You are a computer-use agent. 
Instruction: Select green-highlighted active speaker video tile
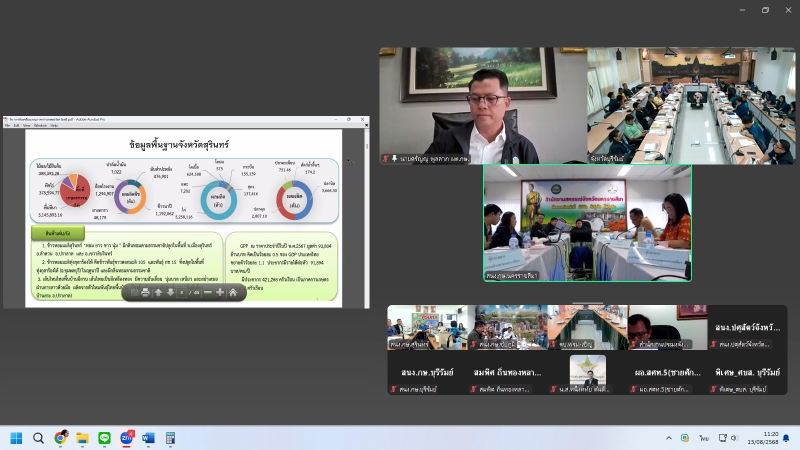tap(587, 223)
